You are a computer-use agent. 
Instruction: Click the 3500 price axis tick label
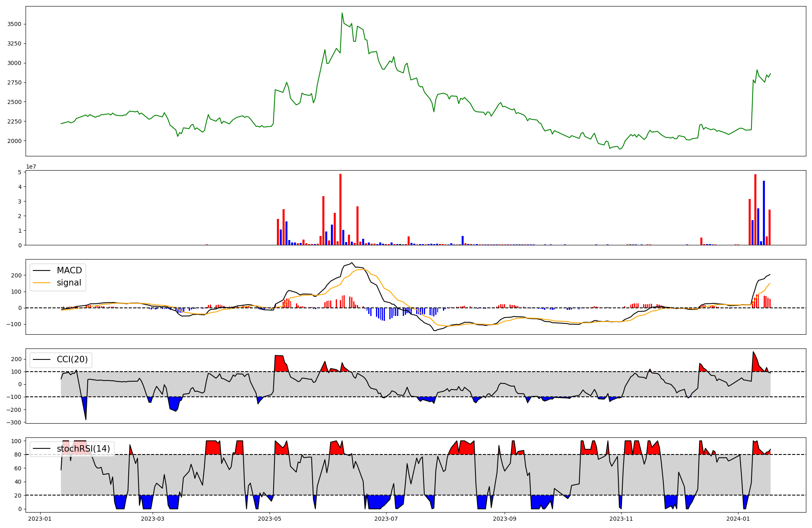14,24
